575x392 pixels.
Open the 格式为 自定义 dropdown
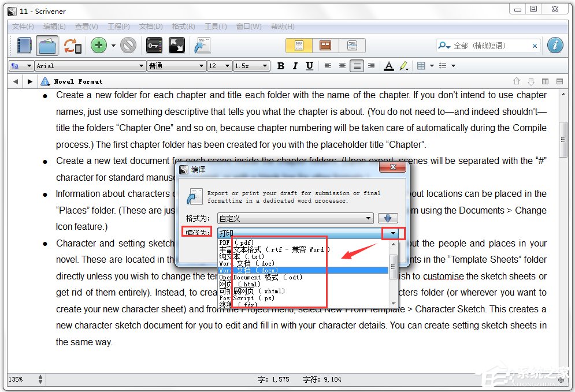point(295,218)
